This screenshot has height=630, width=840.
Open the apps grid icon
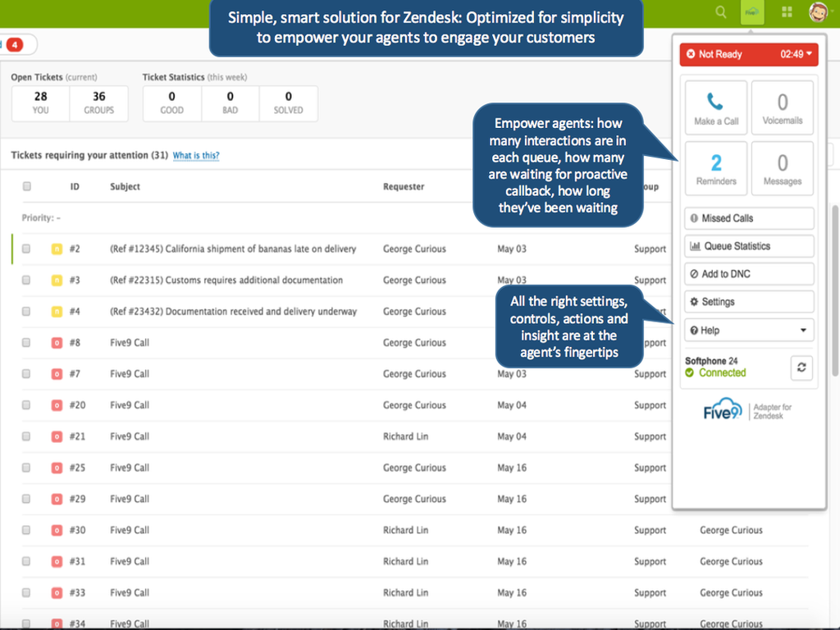click(787, 12)
